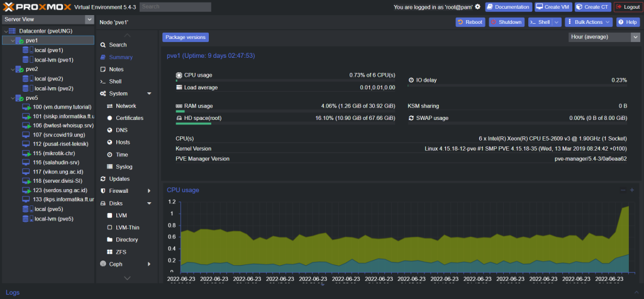Click the pve5 node icon
The width and height of the screenshot is (644, 299).
[19, 98]
